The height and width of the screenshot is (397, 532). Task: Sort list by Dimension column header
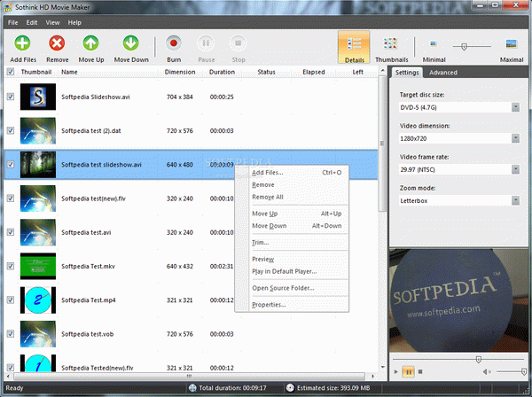[x=180, y=72]
